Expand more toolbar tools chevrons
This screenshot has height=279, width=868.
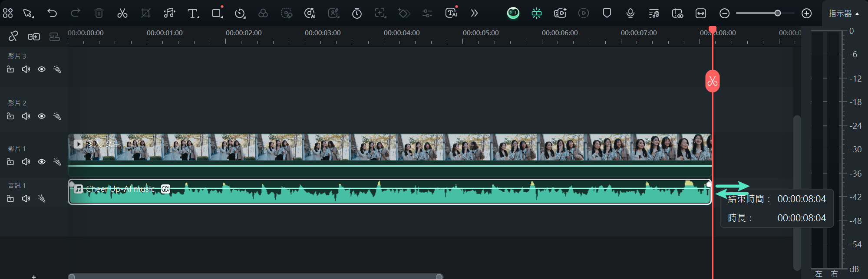point(474,13)
